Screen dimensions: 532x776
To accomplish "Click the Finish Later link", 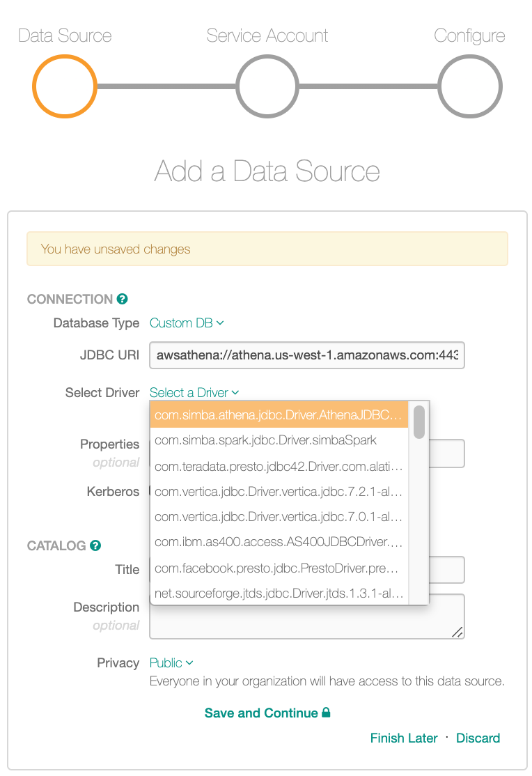I will click(x=404, y=738).
